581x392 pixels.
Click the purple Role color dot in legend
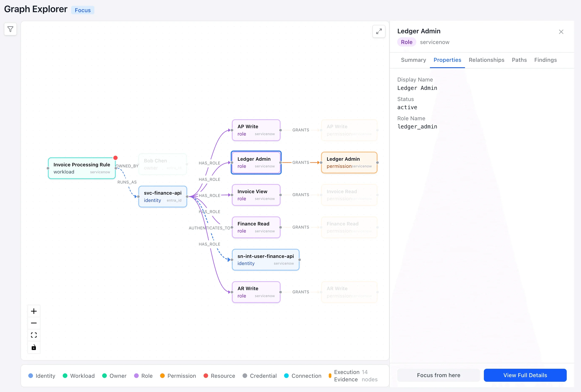(x=137, y=376)
